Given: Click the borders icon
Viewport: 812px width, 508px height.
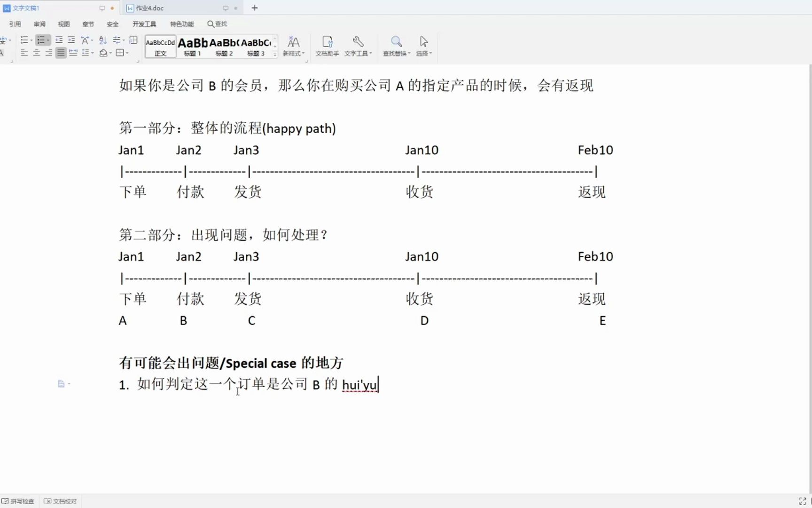Looking at the screenshot, I should tap(120, 53).
